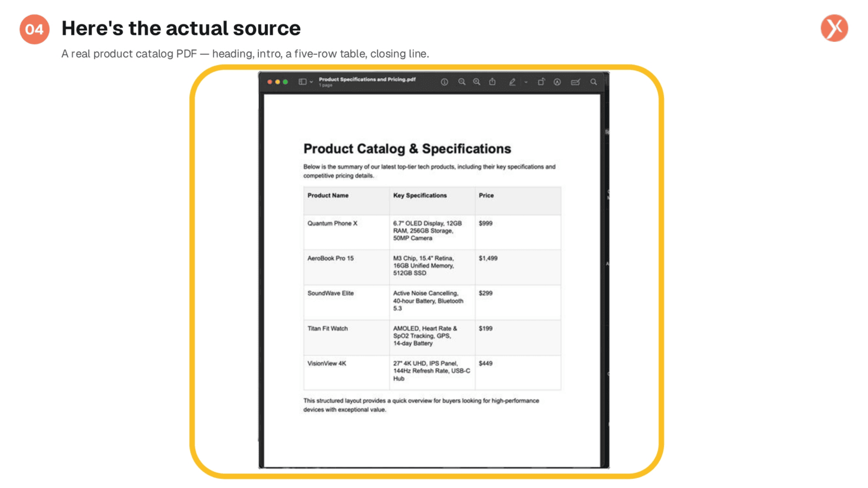This screenshot has height=488, width=868.
Task: Click the Active Noise Cancelling specifications cell
Action: [x=432, y=302]
